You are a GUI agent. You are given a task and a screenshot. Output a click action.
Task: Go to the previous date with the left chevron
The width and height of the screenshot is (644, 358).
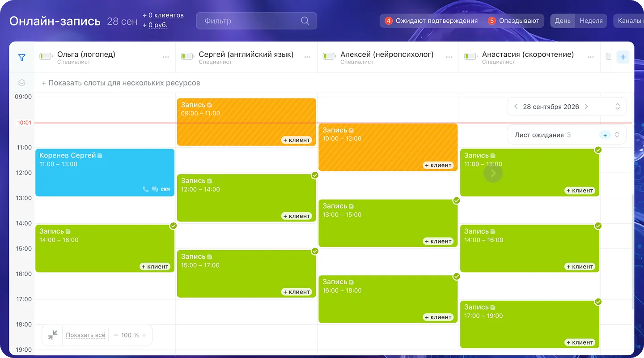[516, 107]
